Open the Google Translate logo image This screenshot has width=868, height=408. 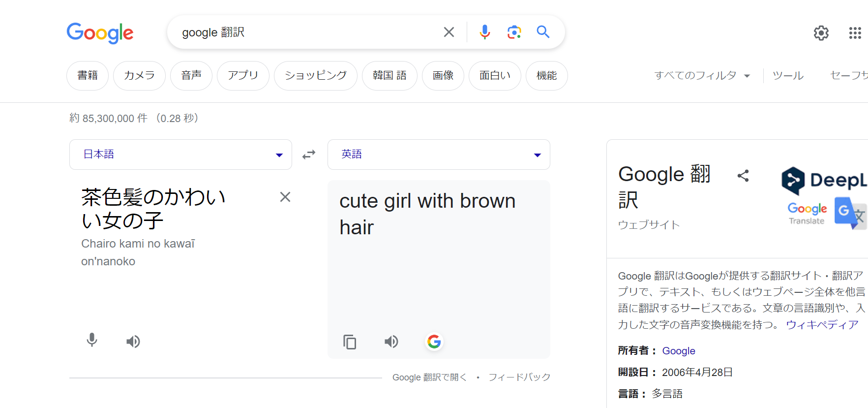(827, 213)
